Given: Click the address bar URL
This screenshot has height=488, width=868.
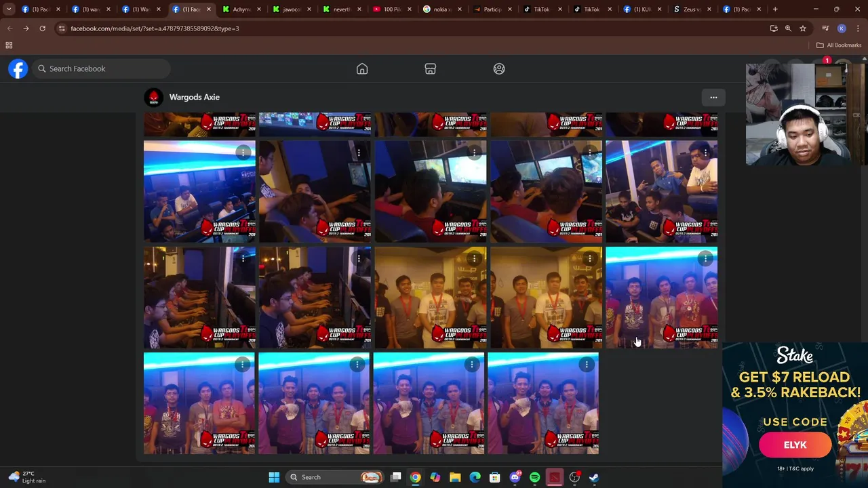Looking at the screenshot, I should point(155,28).
